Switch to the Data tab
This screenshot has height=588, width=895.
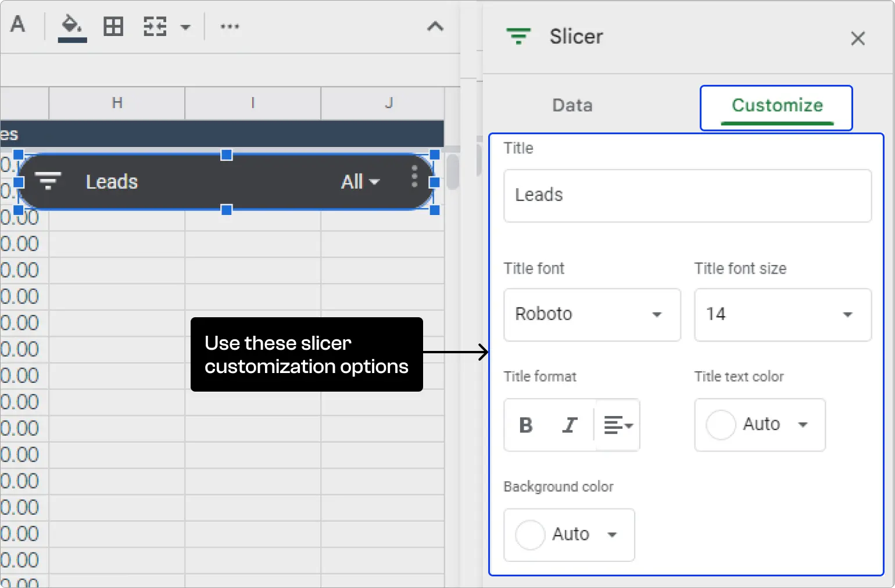tap(572, 105)
